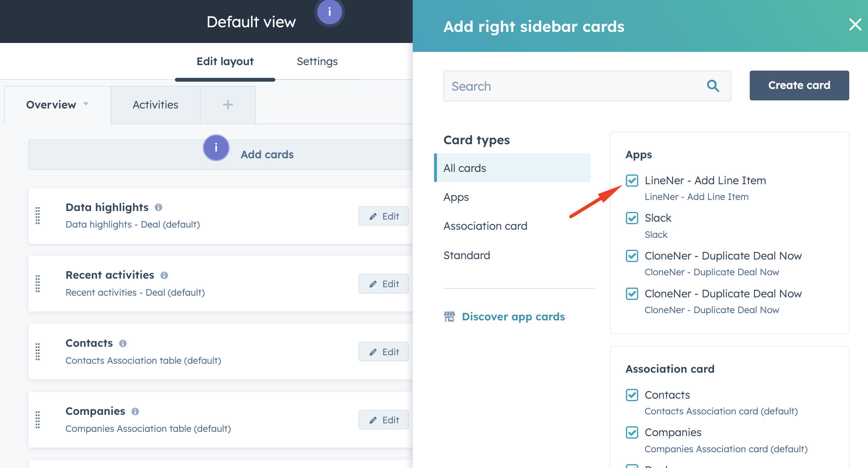The width and height of the screenshot is (868, 468).
Task: Select All cards card type
Action: click(x=512, y=168)
